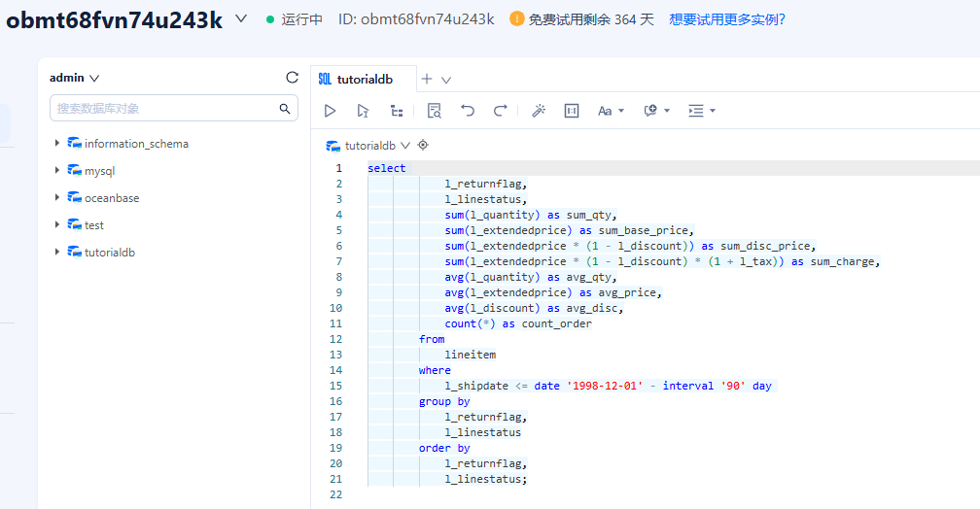Click the trial warning icon

(x=517, y=18)
